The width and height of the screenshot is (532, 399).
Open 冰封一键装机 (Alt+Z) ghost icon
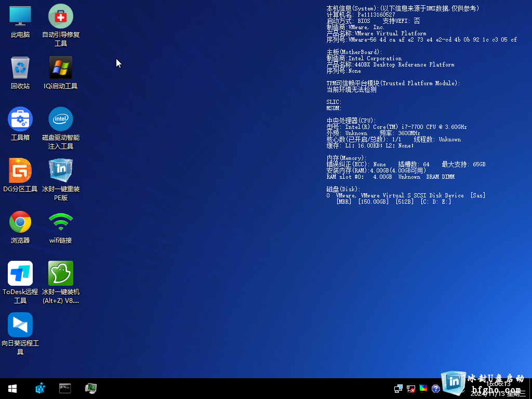click(x=61, y=283)
